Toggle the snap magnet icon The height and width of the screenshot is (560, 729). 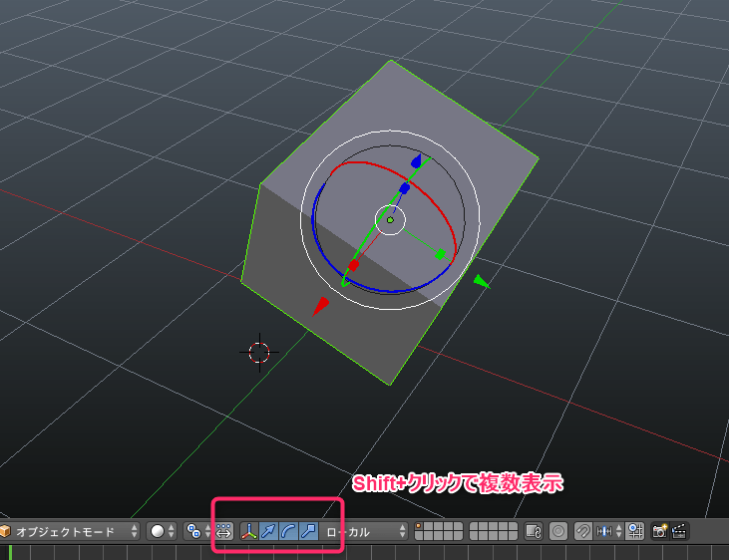(x=582, y=532)
